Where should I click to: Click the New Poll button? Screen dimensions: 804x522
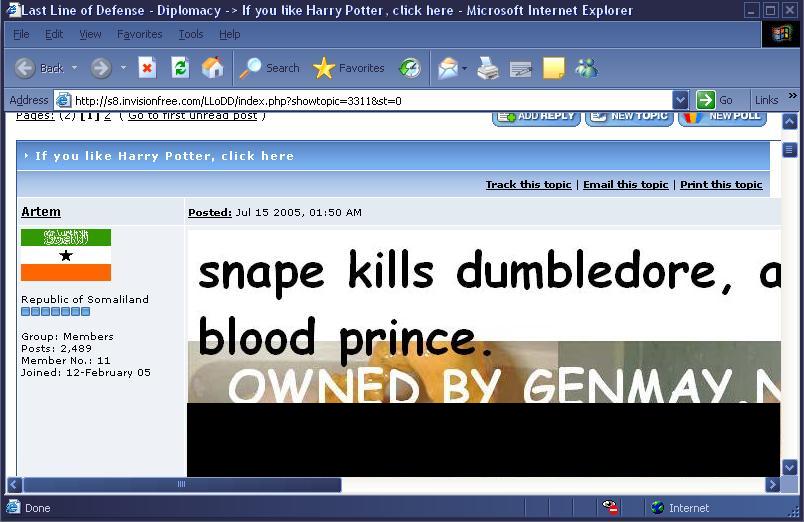[x=722, y=117]
